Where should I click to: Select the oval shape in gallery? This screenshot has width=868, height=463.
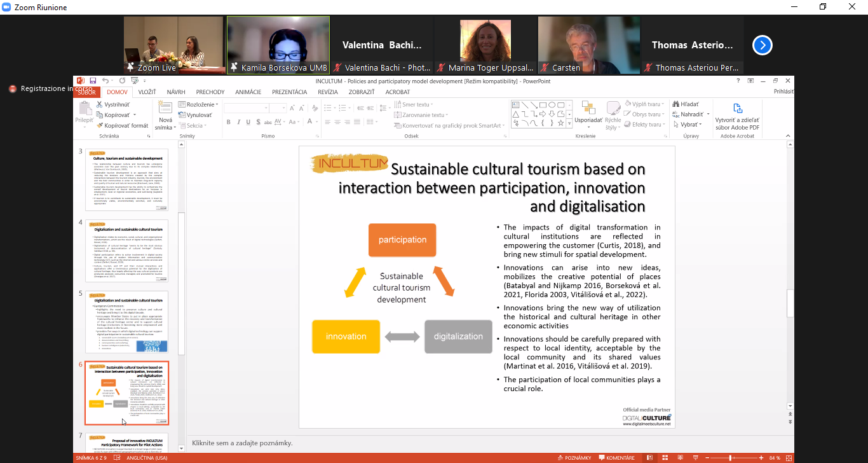552,105
